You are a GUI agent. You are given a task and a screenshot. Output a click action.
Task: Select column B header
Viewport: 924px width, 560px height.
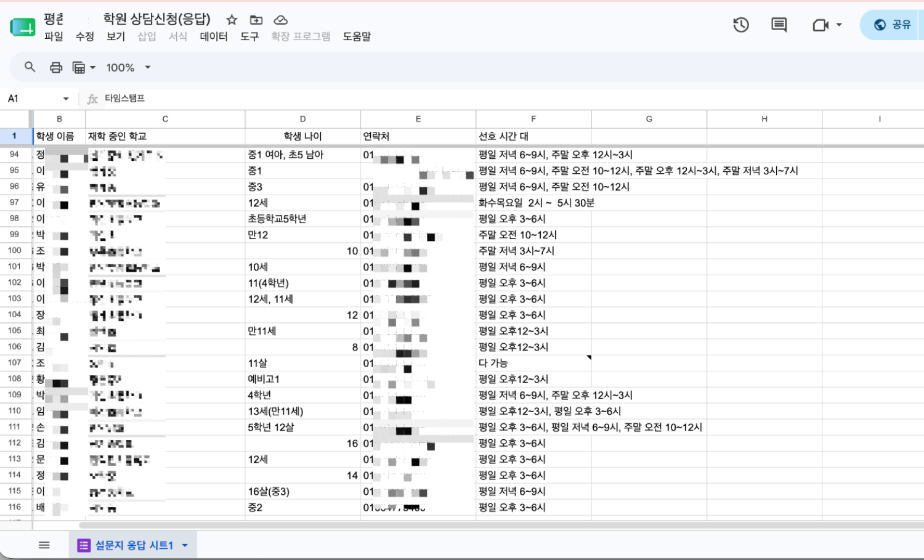pyautogui.click(x=59, y=119)
